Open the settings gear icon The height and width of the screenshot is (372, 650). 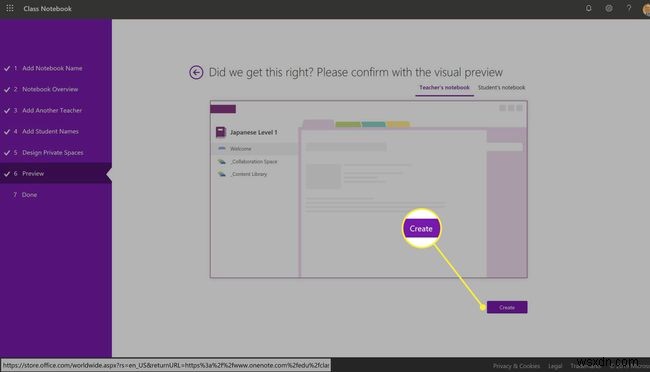pos(609,8)
